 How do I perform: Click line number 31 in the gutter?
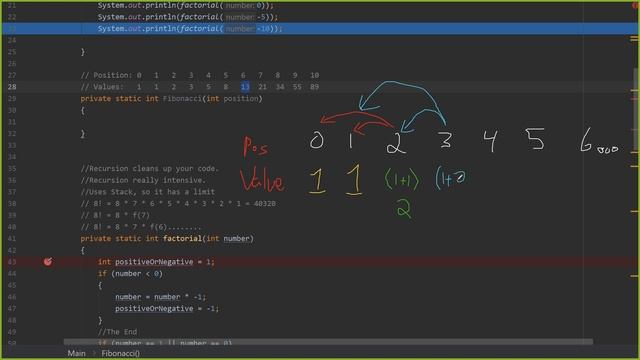pos(12,122)
